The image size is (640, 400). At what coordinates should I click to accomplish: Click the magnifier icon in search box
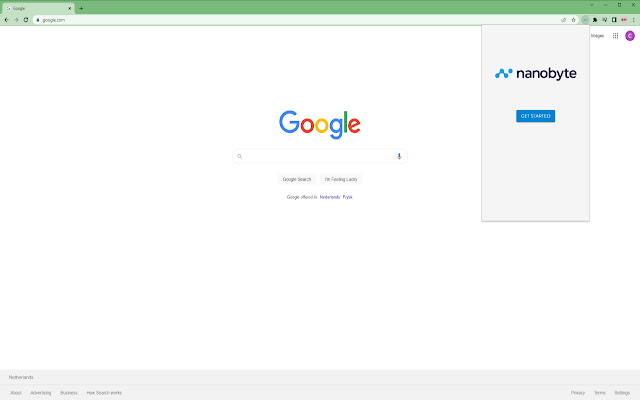240,156
